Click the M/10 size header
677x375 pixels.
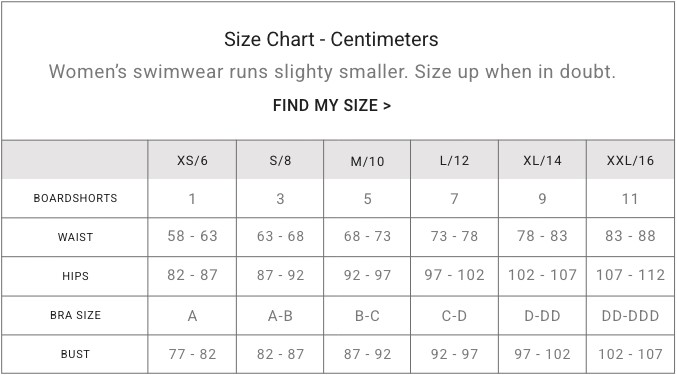tap(367, 161)
